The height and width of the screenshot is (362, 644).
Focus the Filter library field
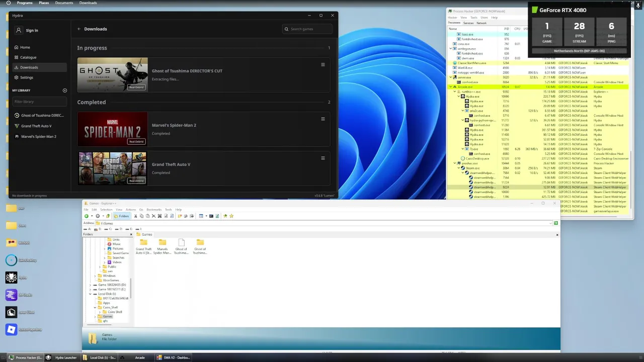39,102
